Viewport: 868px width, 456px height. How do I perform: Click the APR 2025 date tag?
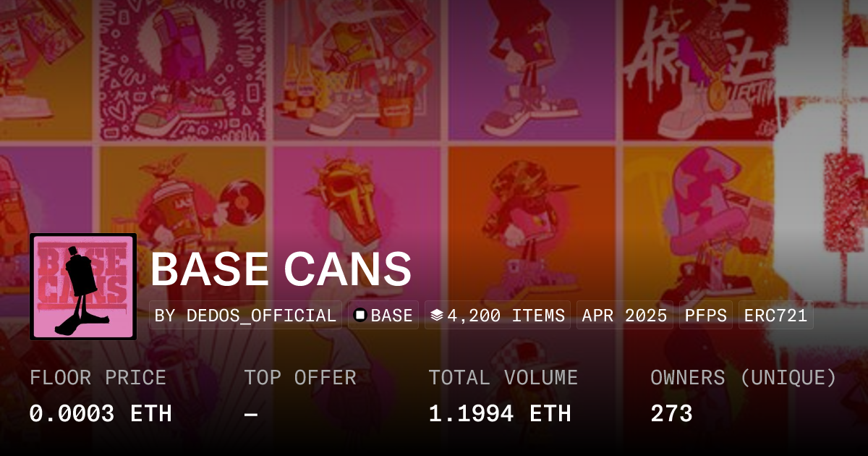point(624,316)
